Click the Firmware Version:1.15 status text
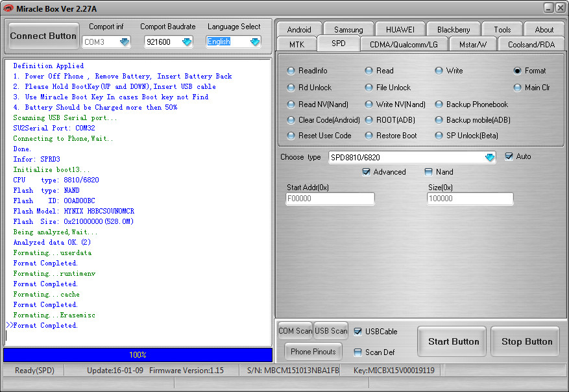The width and height of the screenshot is (569, 392). tap(186, 370)
